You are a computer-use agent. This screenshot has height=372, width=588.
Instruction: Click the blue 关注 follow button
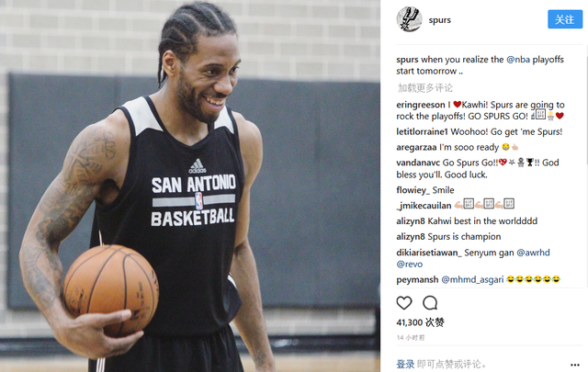(x=565, y=19)
